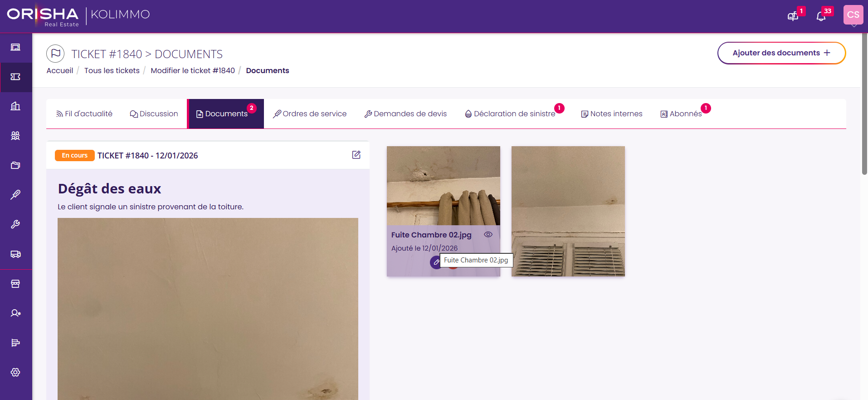The height and width of the screenshot is (400, 868).
Task: Open the folders icon in the sidebar
Action: [15, 165]
